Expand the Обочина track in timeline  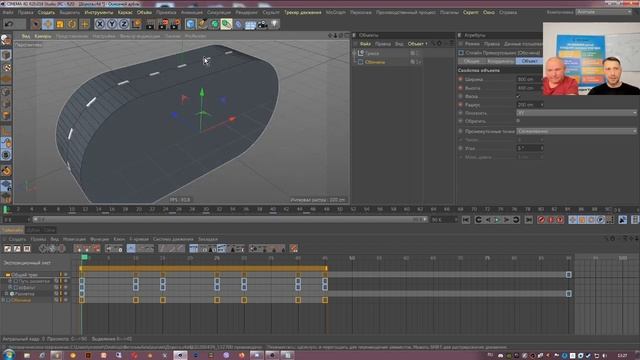click(x=4, y=300)
